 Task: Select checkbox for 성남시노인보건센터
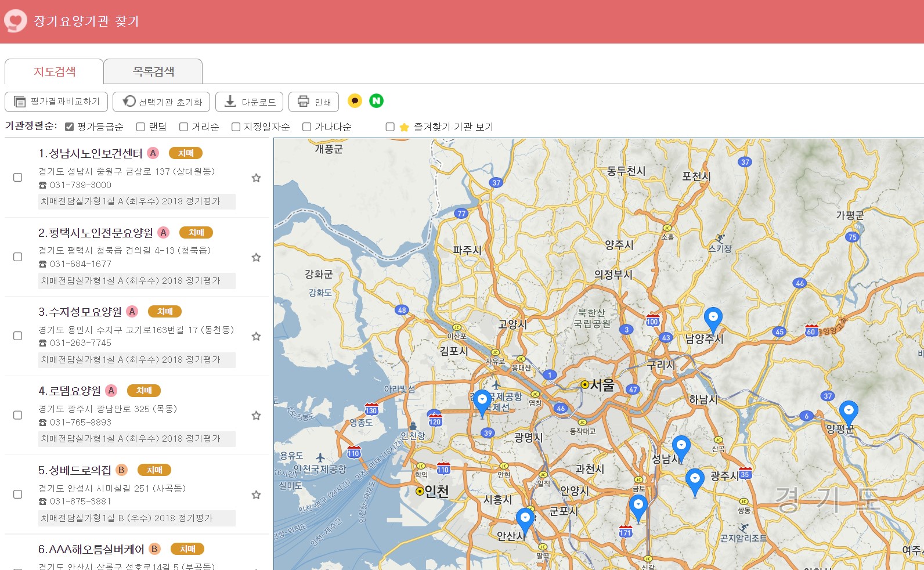[x=17, y=178]
